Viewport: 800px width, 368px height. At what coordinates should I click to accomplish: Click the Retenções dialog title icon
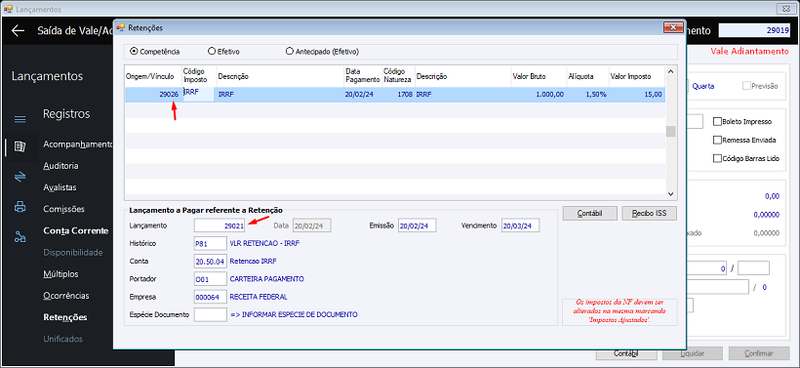pyautogui.click(x=120, y=28)
